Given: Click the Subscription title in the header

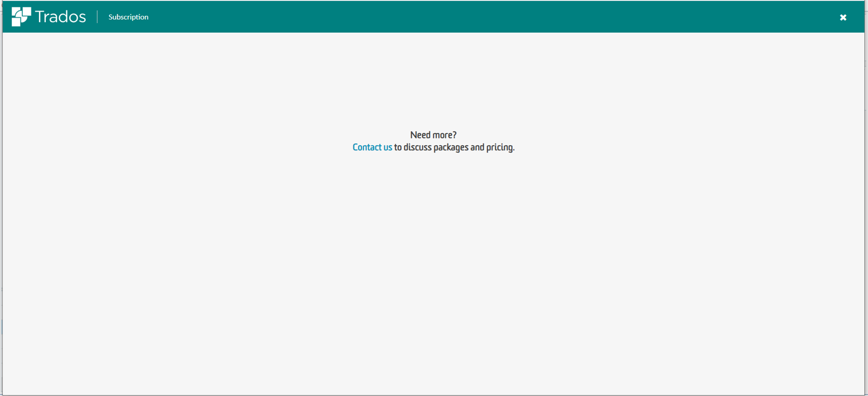Looking at the screenshot, I should point(128,17).
